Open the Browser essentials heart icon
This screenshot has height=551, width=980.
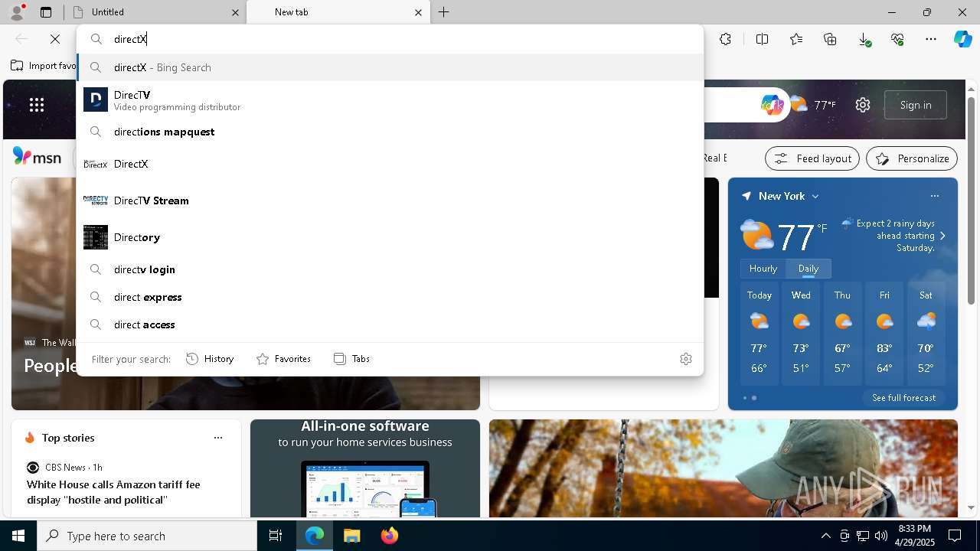(897, 39)
